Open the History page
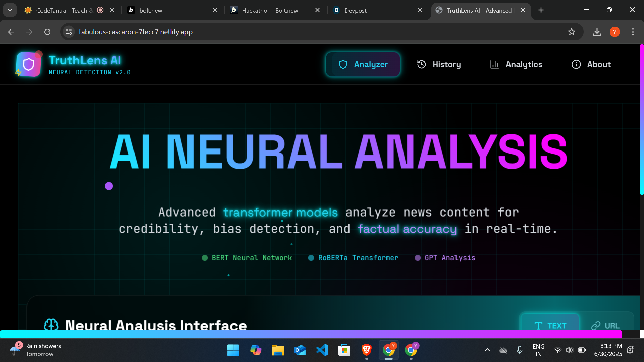This screenshot has height=362, width=644. coord(439,64)
